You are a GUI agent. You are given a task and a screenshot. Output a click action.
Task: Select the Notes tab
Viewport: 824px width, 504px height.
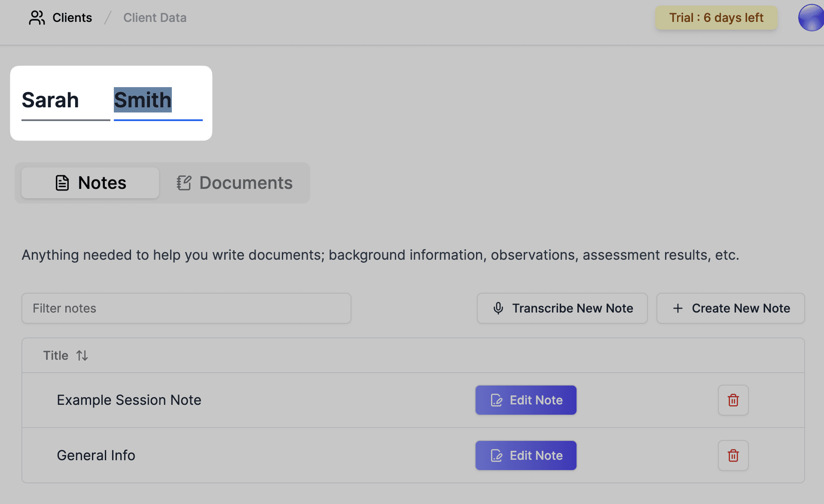(90, 183)
